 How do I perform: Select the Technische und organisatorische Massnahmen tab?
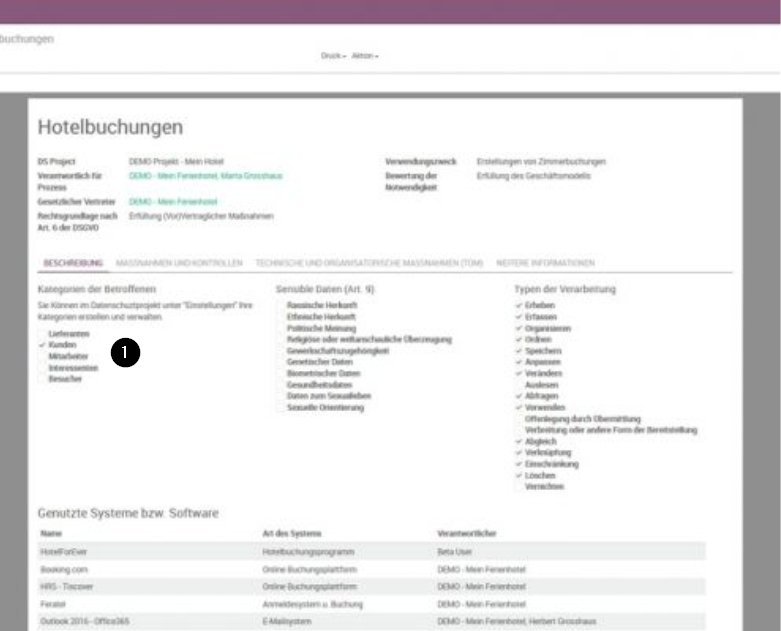(x=369, y=263)
